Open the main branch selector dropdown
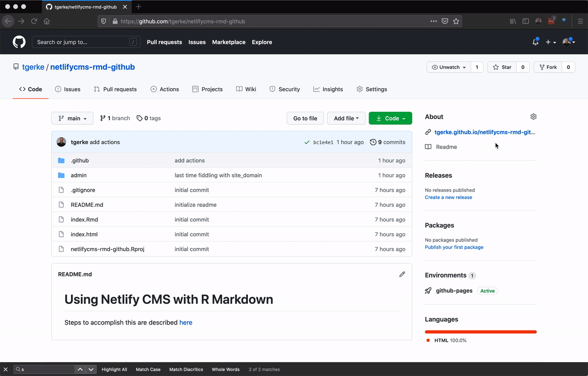 (x=72, y=118)
